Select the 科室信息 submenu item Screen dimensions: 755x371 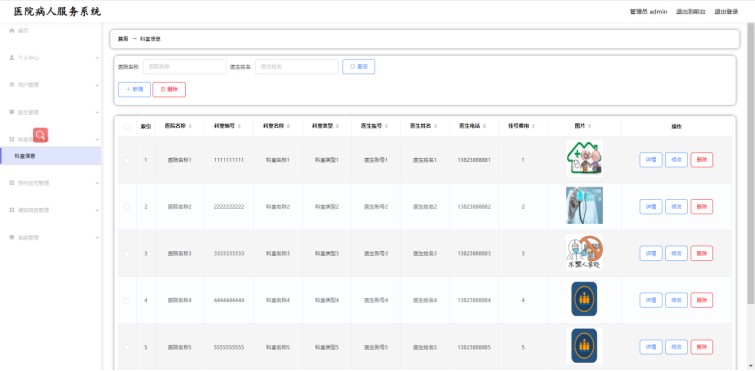[51, 156]
